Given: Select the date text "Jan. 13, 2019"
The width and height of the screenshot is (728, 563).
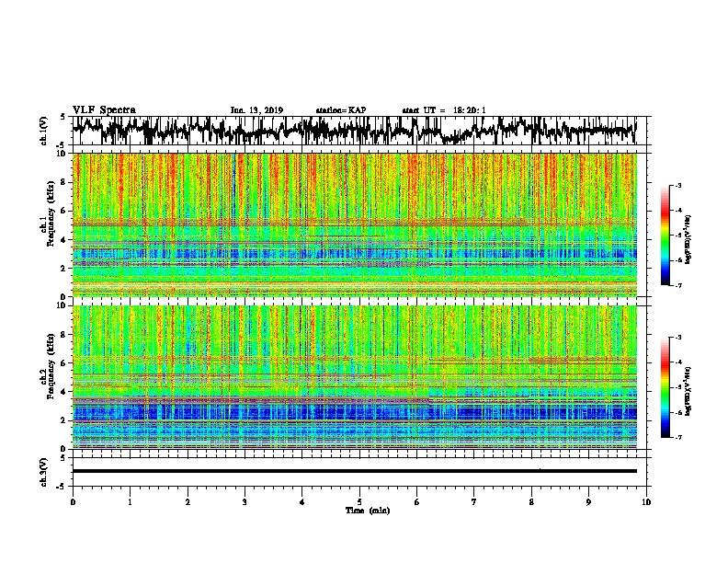Looking at the screenshot, I should (256, 110).
